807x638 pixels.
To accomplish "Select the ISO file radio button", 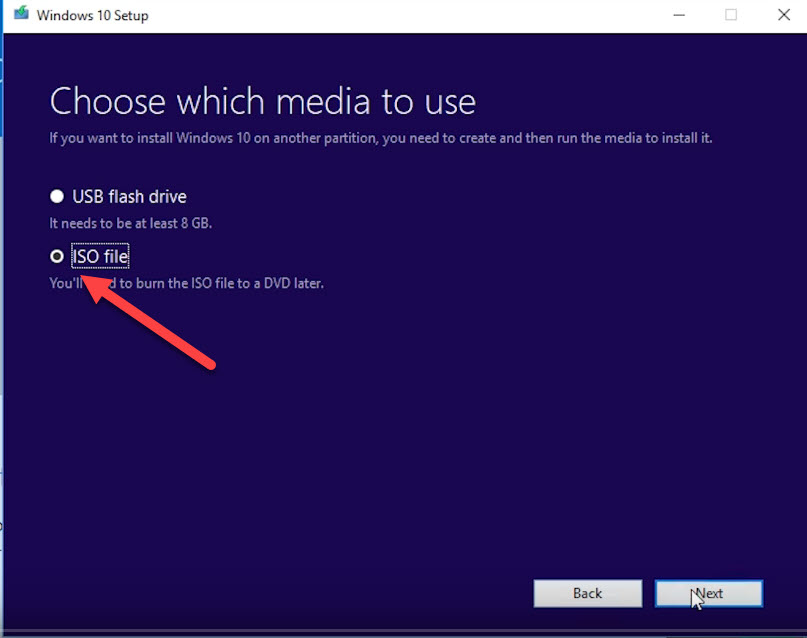I will 57,256.
